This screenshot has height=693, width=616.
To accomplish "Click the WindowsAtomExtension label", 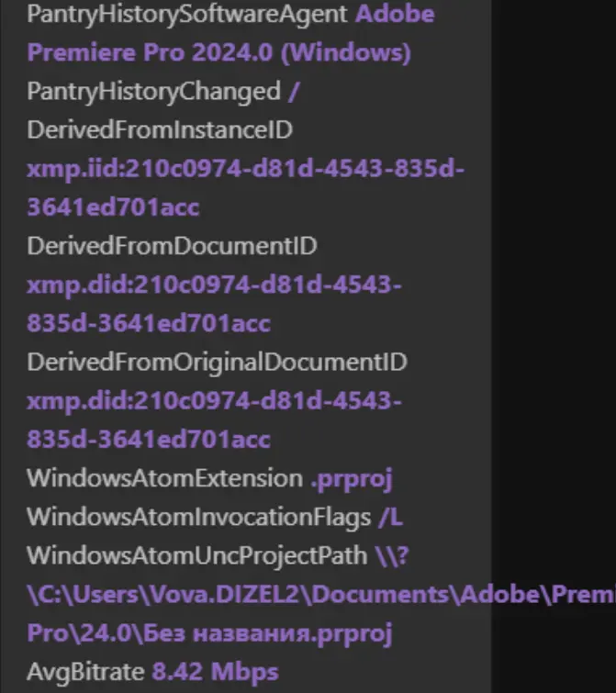I will [x=165, y=478].
